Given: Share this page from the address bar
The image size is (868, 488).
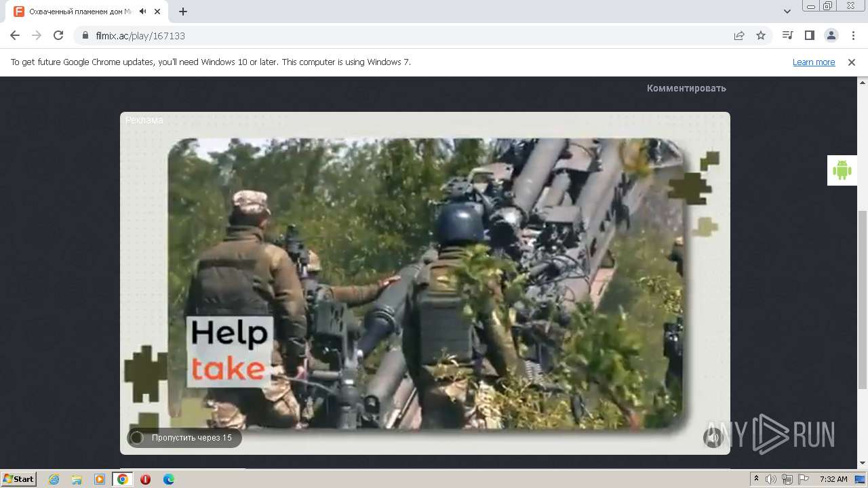Looking at the screenshot, I should pos(739,35).
